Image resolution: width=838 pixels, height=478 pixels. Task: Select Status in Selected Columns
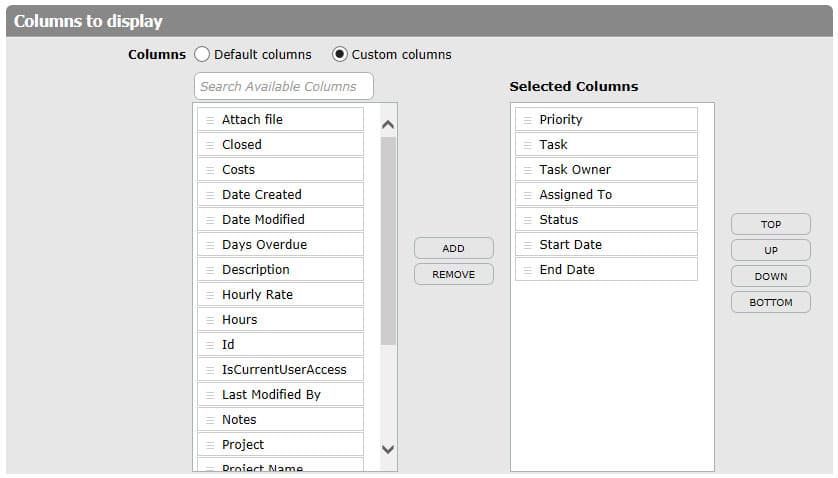tap(607, 220)
